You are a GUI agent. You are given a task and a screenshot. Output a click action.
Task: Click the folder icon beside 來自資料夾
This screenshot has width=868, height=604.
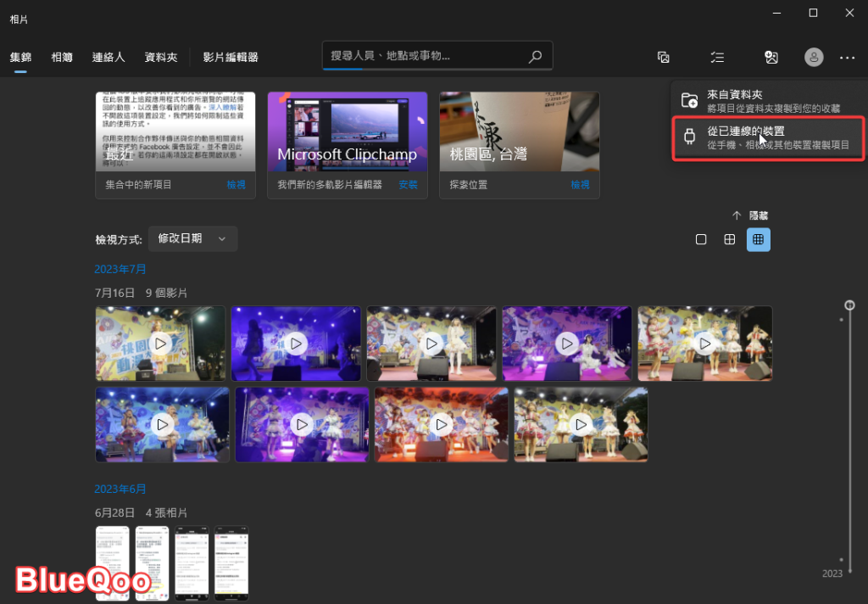690,101
